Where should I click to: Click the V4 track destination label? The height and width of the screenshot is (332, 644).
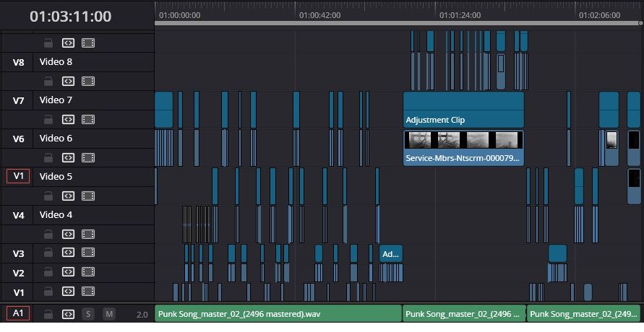(18, 215)
